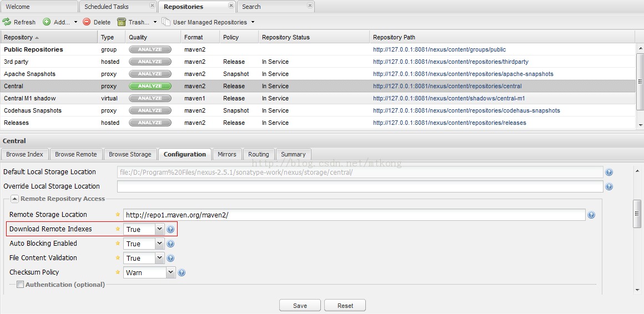Click help icon beside Checksum Policy
644x314 pixels.
tap(181, 272)
